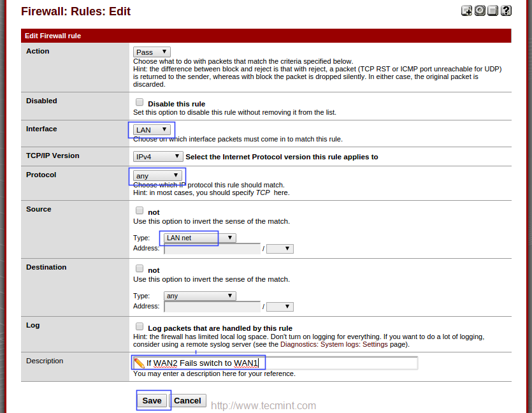
Task: Click the Destination Address input field
Action: (x=212, y=307)
